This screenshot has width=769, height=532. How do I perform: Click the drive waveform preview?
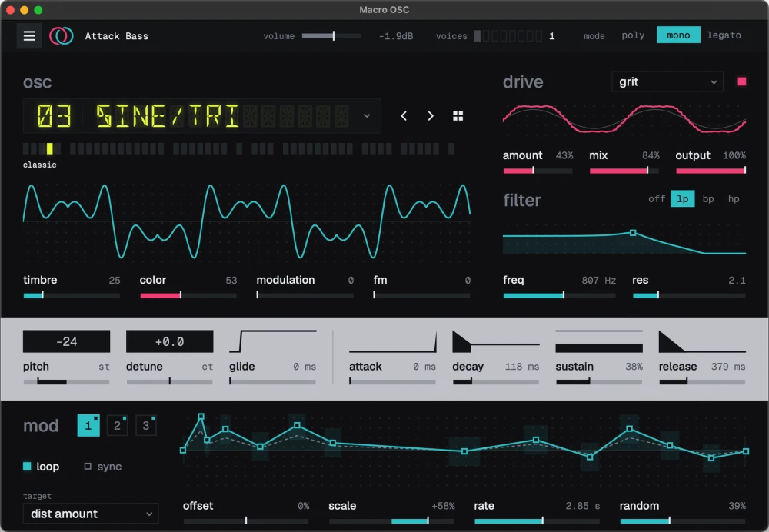[x=624, y=119]
